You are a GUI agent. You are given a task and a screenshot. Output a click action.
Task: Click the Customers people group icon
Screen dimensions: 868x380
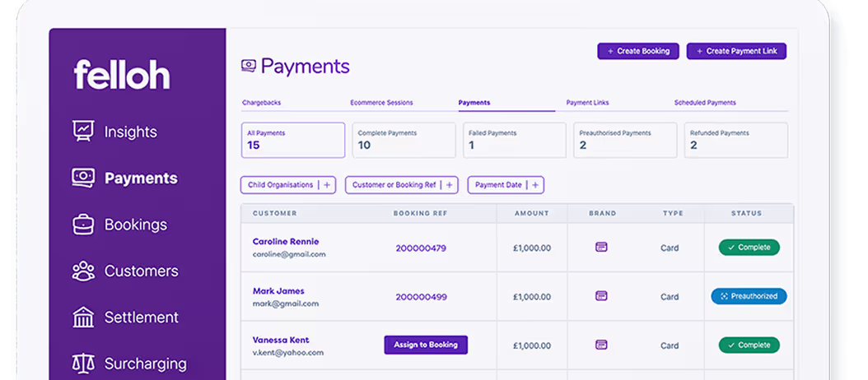pyautogui.click(x=84, y=271)
